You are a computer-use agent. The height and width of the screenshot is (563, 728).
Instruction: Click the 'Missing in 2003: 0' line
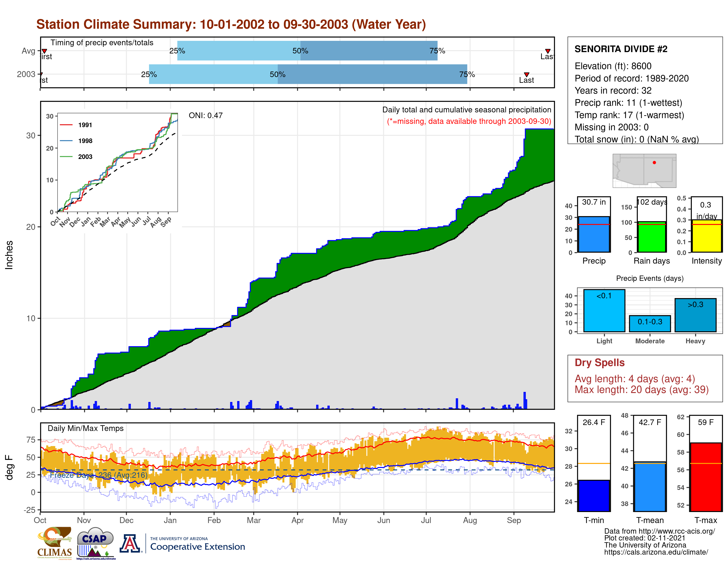point(611,127)
